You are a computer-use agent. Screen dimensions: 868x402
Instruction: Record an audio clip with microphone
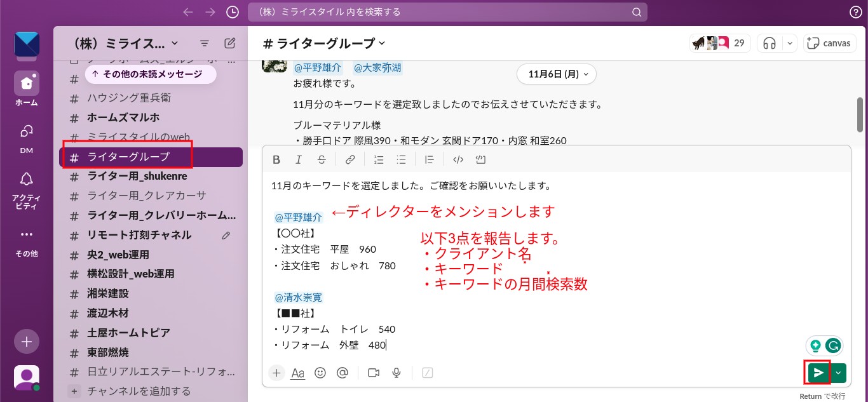click(397, 373)
